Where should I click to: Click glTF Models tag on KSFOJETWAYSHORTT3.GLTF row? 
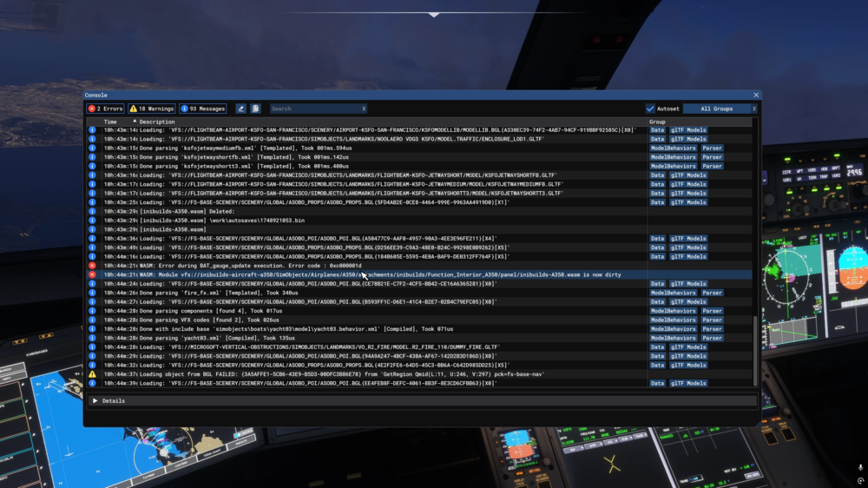(688, 194)
